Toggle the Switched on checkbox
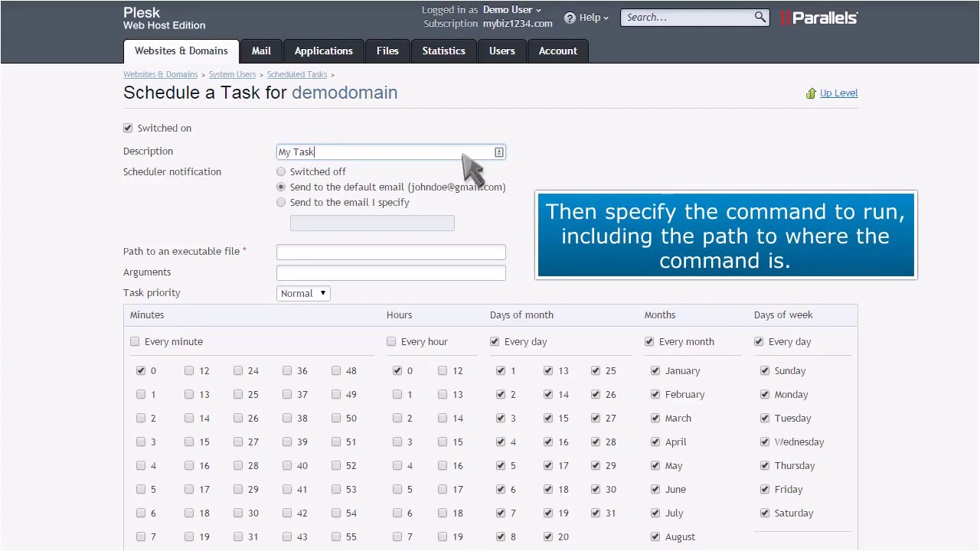This screenshot has width=980, height=551. (128, 128)
